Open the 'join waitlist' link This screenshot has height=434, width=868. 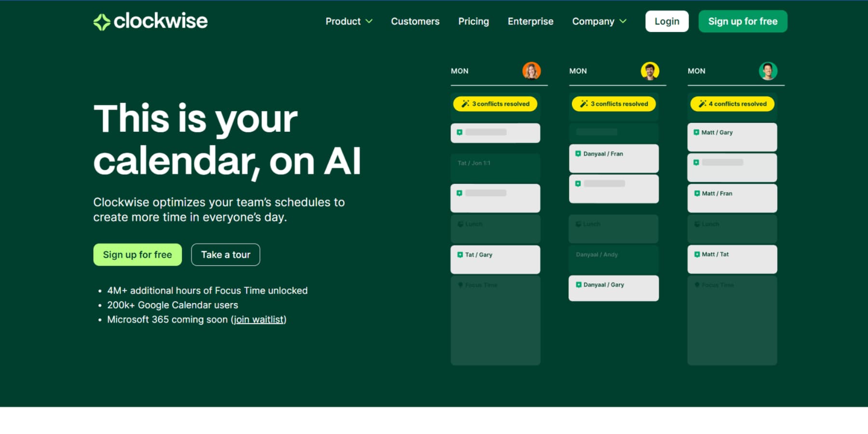click(258, 319)
